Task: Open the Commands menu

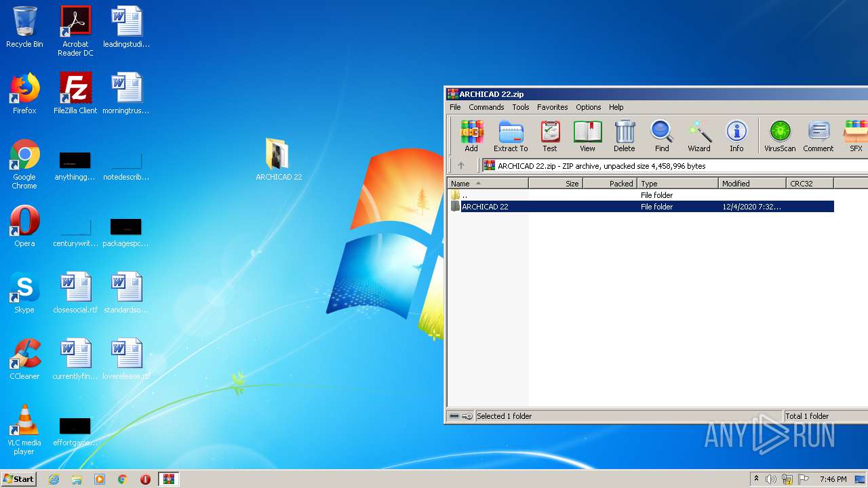Action: (486, 107)
